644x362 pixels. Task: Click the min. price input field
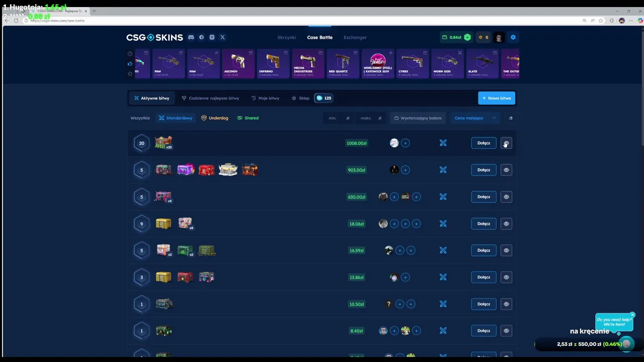[x=338, y=118]
